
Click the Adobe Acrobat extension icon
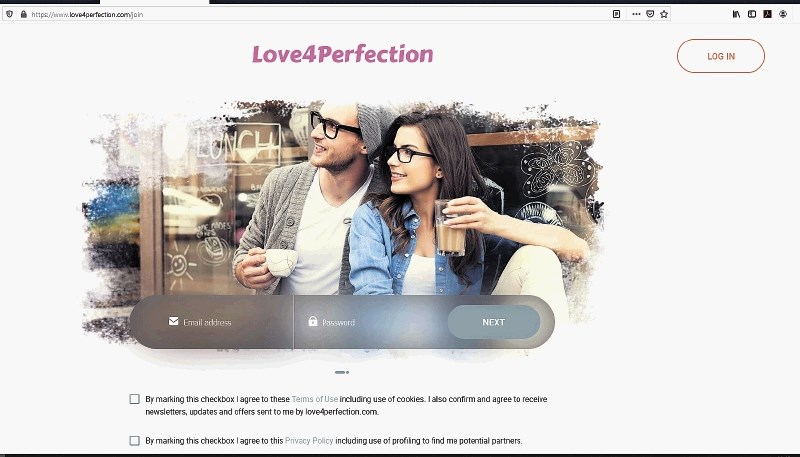tap(767, 15)
